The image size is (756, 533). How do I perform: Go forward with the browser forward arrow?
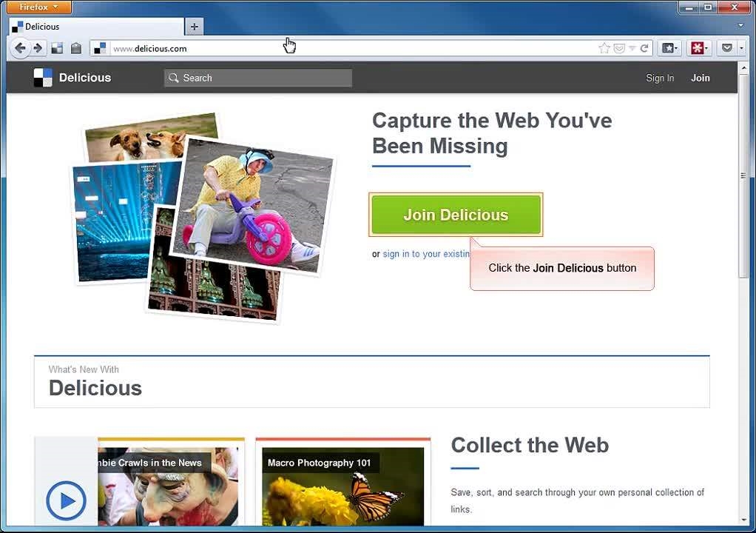[x=38, y=48]
